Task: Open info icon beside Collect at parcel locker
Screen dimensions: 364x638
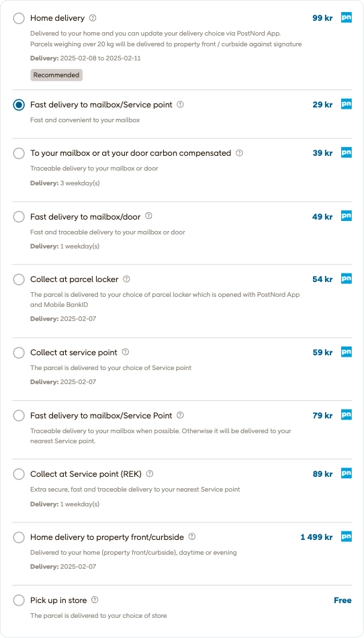Action: coord(126,279)
